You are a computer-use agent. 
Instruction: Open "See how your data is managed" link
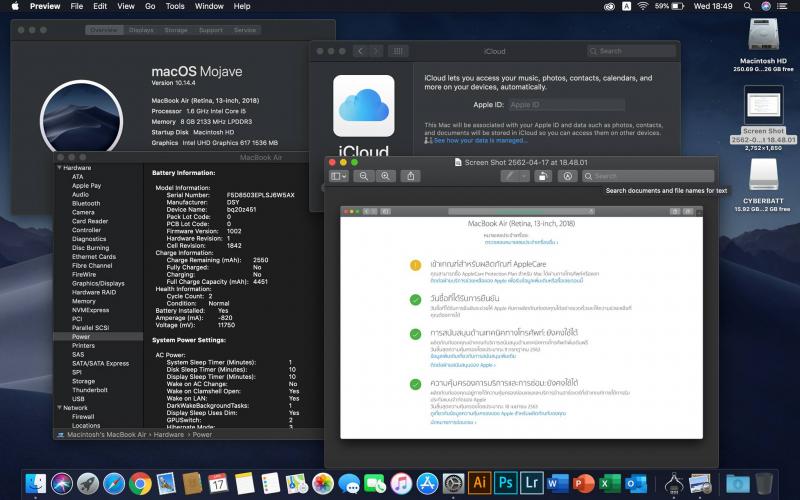coord(481,140)
